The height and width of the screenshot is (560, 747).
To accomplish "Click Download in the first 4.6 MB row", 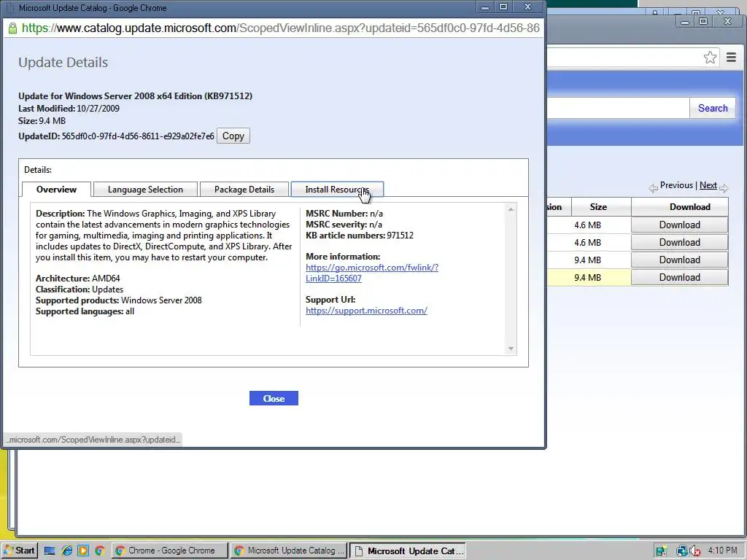I will tap(679, 225).
